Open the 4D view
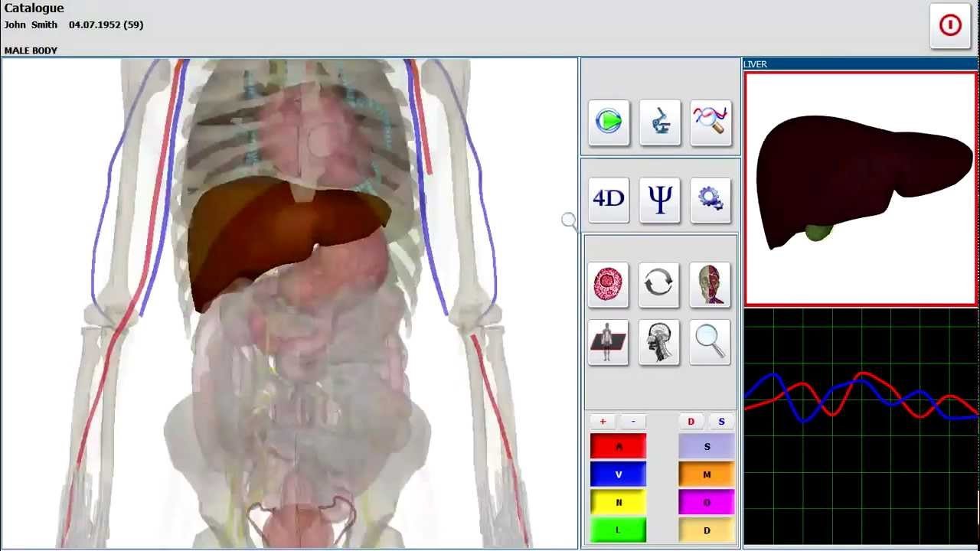The height and width of the screenshot is (551, 980). pos(609,199)
